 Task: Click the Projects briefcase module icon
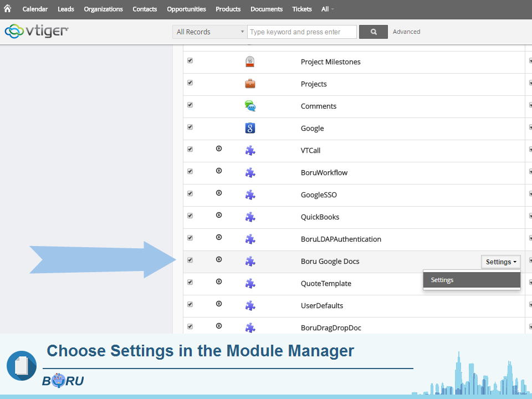tap(250, 84)
